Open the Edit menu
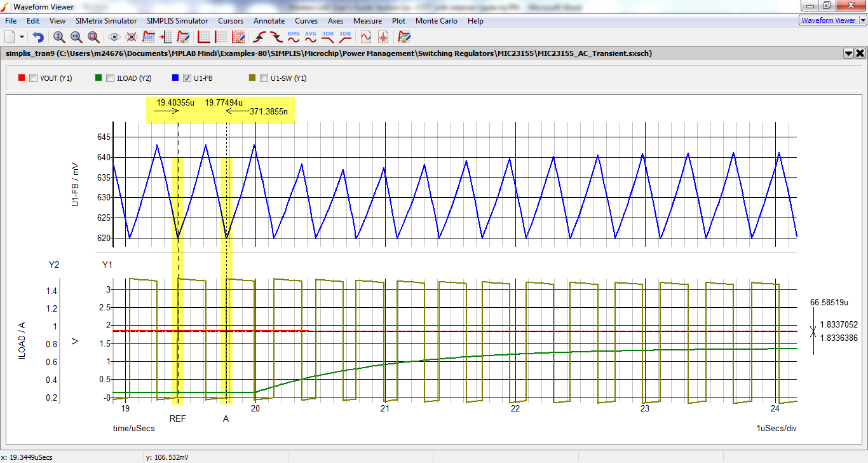The image size is (868, 463). pyautogui.click(x=33, y=21)
